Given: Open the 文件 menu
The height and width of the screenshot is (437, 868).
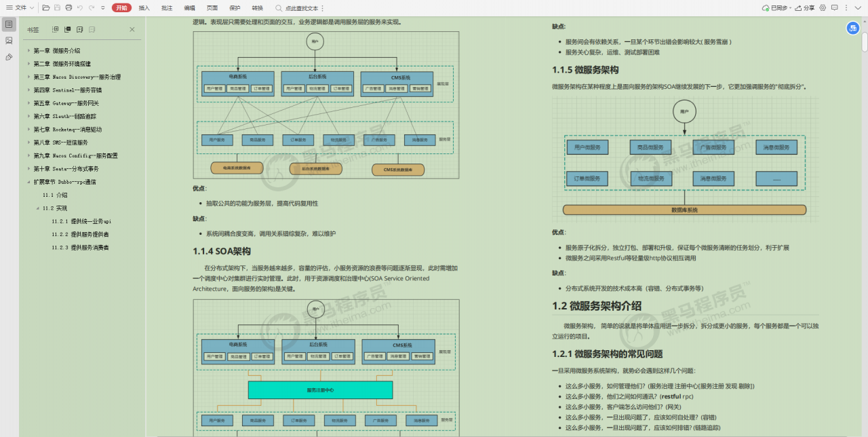Looking at the screenshot, I should coord(19,7).
